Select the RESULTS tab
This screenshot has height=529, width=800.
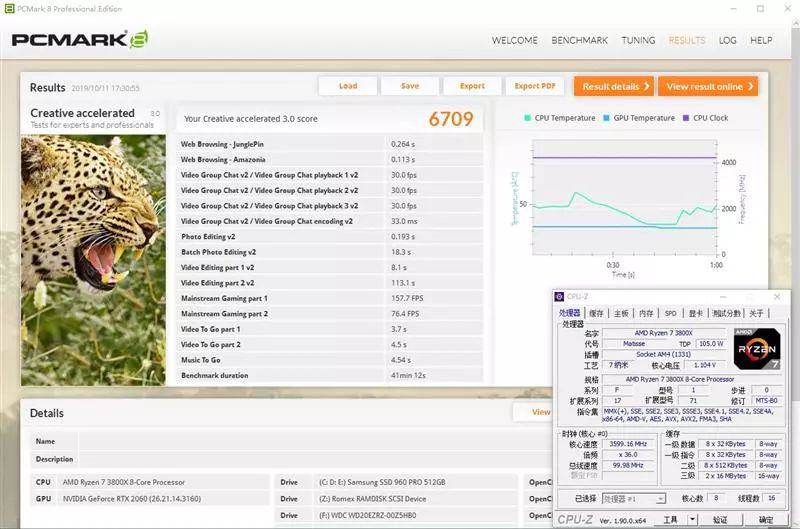(x=687, y=40)
